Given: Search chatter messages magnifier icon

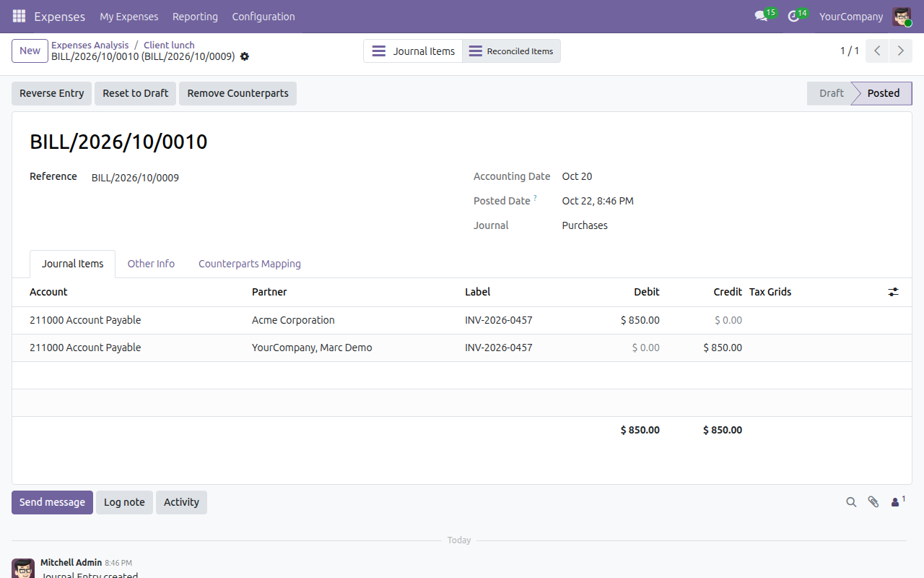Looking at the screenshot, I should tap(852, 502).
